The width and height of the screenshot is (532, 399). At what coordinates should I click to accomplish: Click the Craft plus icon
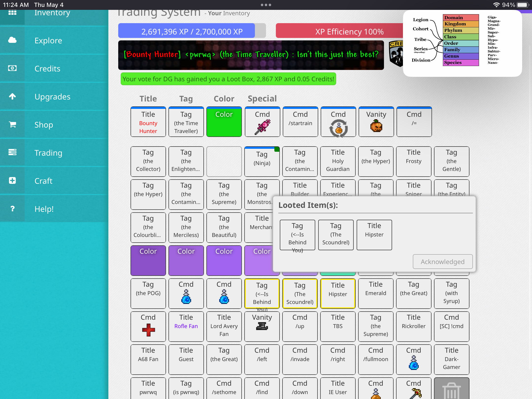point(12,181)
